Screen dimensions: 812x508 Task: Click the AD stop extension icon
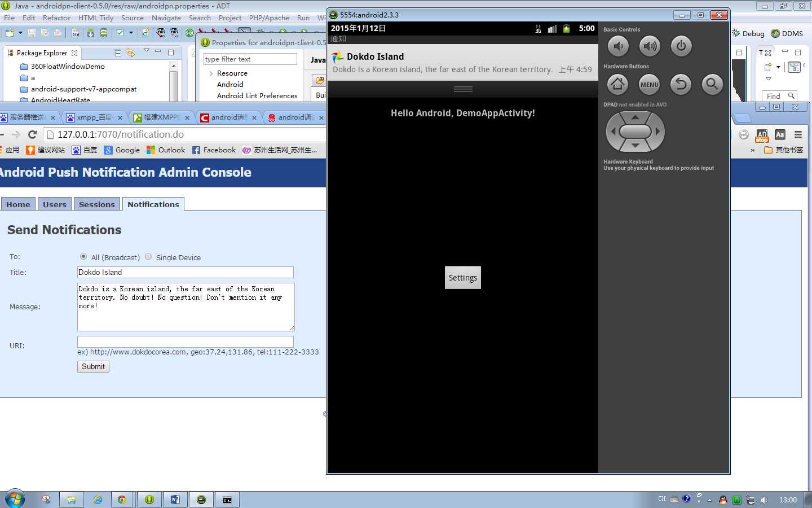point(762,135)
